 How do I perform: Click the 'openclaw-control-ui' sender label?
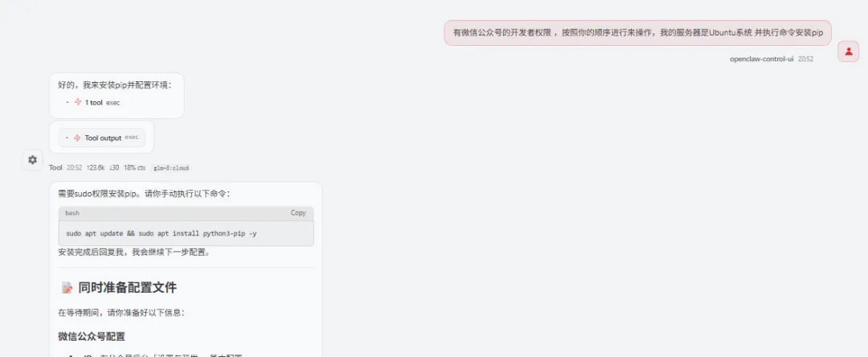coord(762,59)
